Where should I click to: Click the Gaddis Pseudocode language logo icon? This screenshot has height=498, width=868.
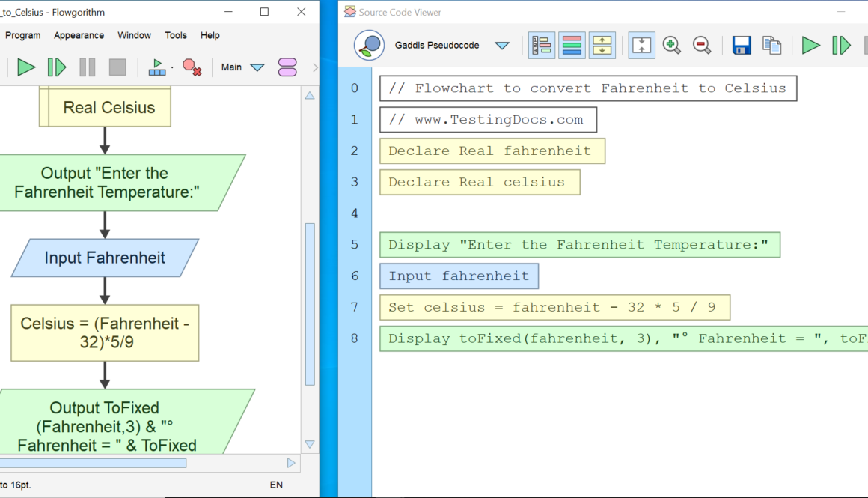(369, 46)
